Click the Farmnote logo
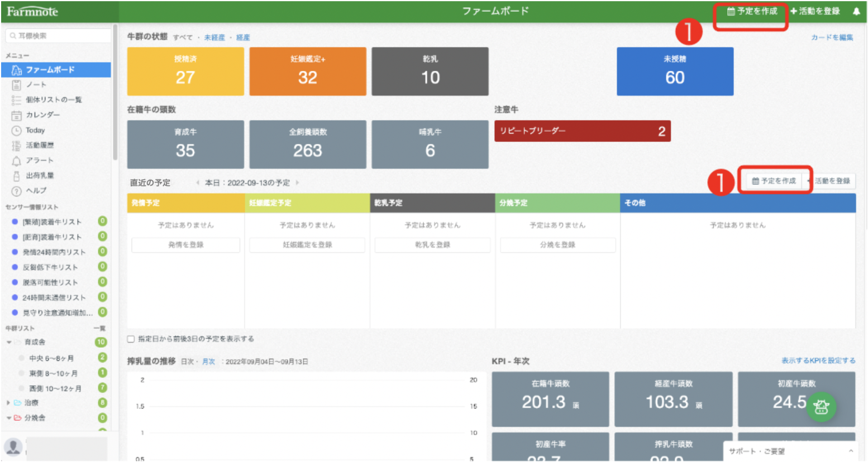Image resolution: width=868 pixels, height=462 pixels. tap(32, 11)
